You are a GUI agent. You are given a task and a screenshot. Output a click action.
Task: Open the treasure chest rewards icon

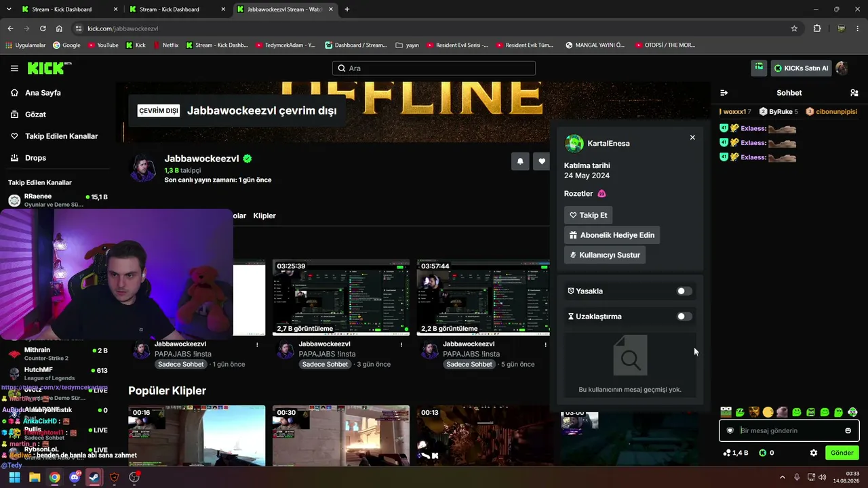click(x=759, y=68)
